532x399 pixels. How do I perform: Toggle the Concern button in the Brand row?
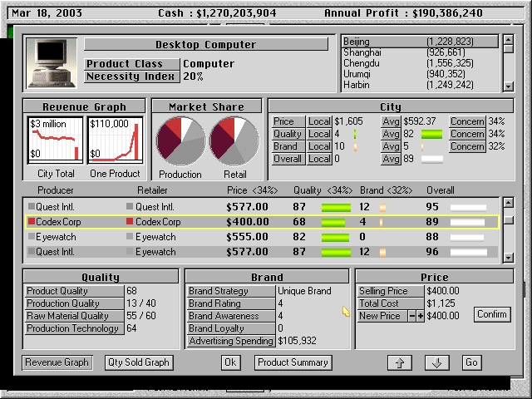(x=467, y=146)
